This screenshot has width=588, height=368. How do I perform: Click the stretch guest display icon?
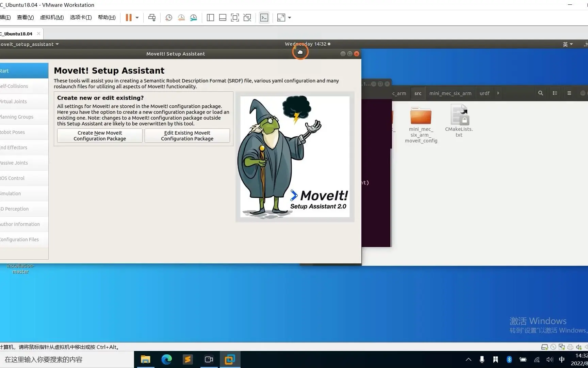(x=281, y=18)
